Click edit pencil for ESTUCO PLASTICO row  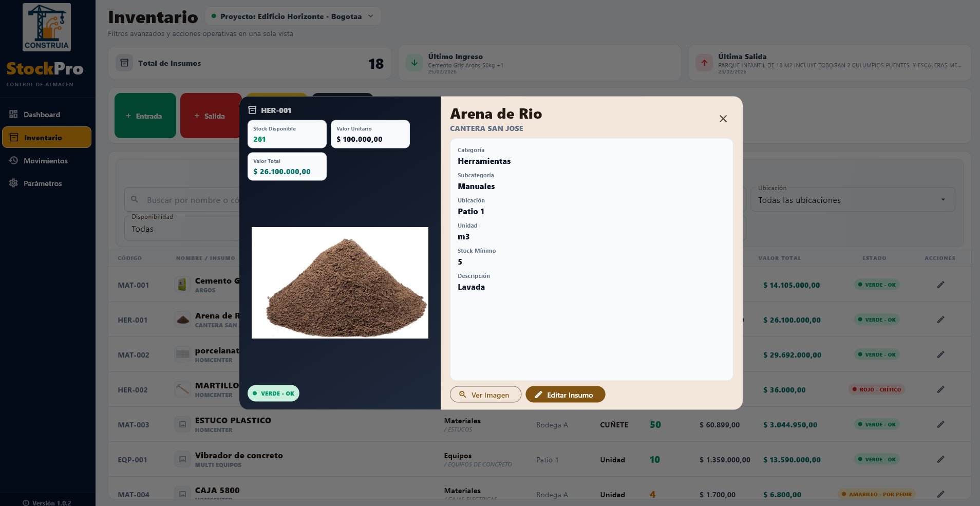pyautogui.click(x=940, y=424)
